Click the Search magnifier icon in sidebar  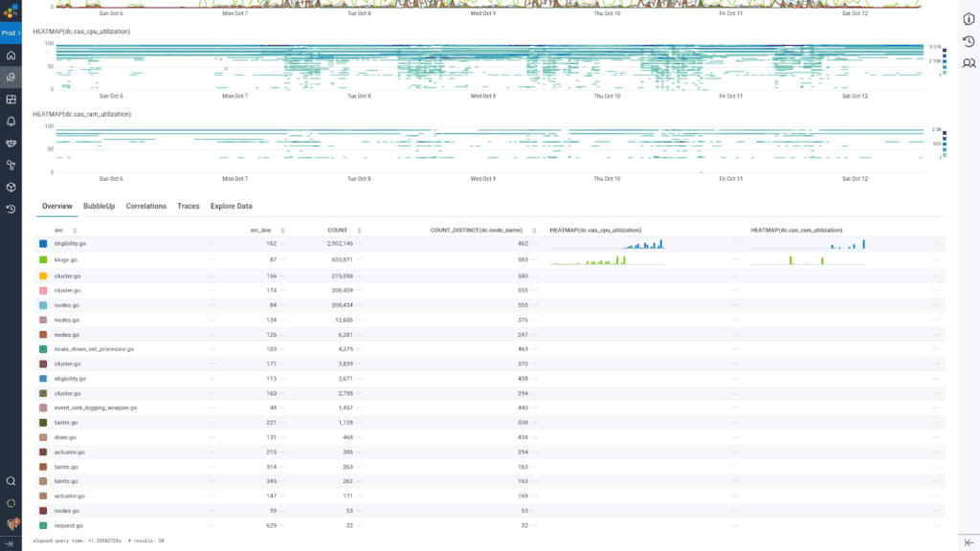11,481
